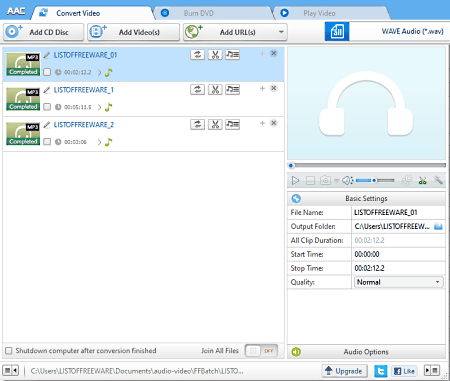
Task: Open audio tag editor for LISTOFFREEWARE_1
Action: [x=232, y=89]
